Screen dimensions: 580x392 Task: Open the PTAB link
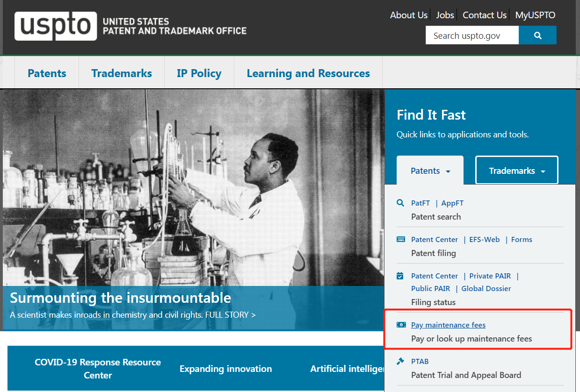pos(420,361)
